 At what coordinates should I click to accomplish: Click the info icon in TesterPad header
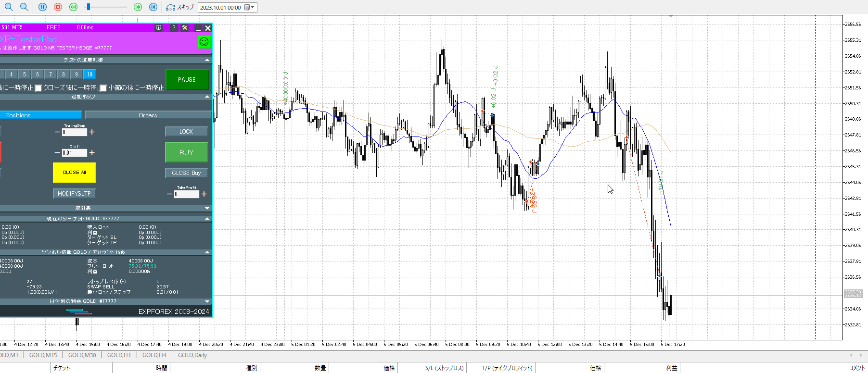point(158,28)
